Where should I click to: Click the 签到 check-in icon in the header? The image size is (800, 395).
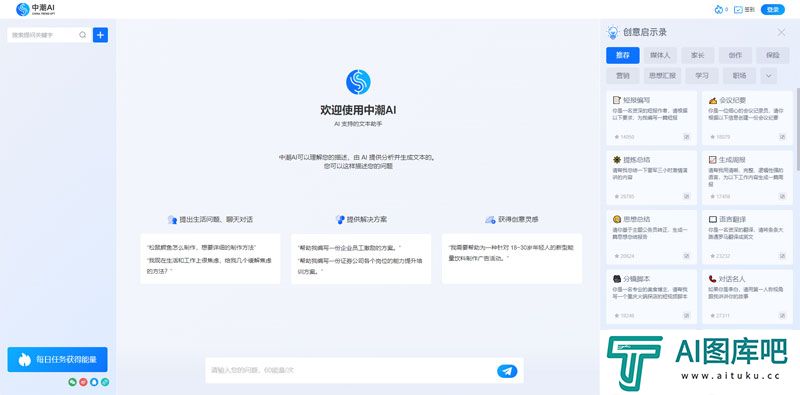pos(738,9)
